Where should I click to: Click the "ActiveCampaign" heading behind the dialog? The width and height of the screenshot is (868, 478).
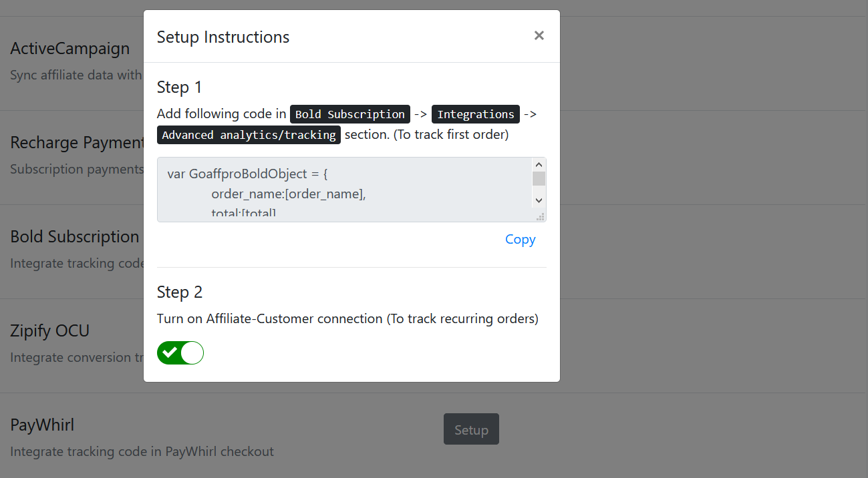point(70,49)
